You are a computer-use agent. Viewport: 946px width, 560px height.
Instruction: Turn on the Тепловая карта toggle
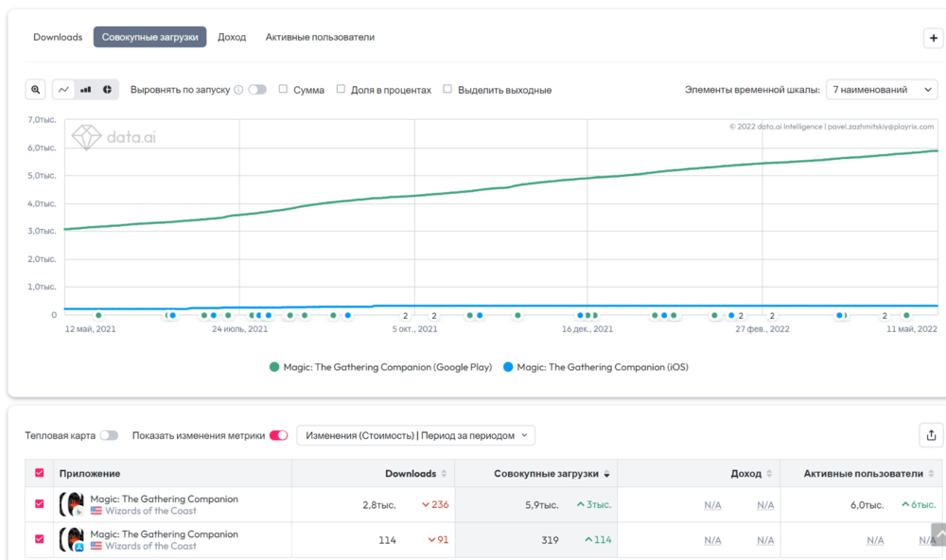(109, 435)
